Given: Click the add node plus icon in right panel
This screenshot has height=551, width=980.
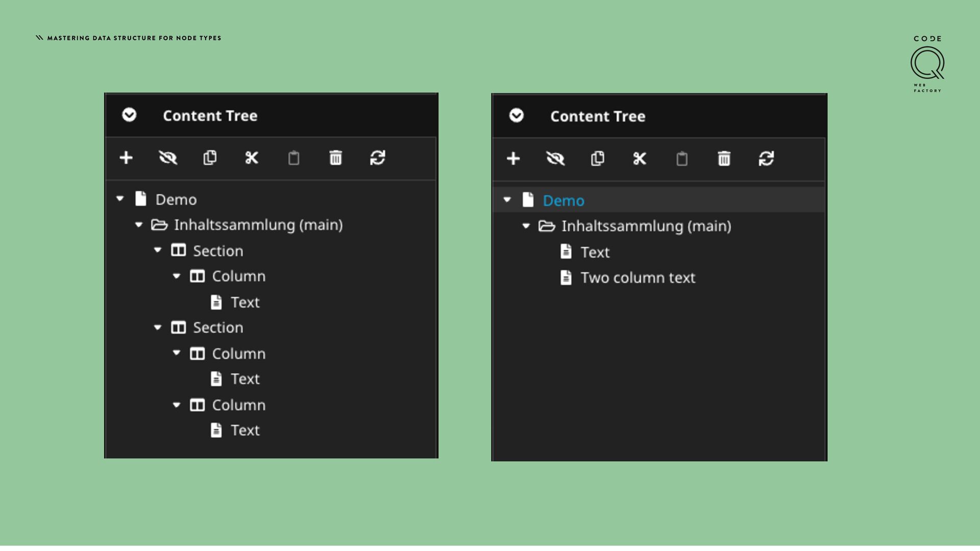Looking at the screenshot, I should pyautogui.click(x=513, y=159).
